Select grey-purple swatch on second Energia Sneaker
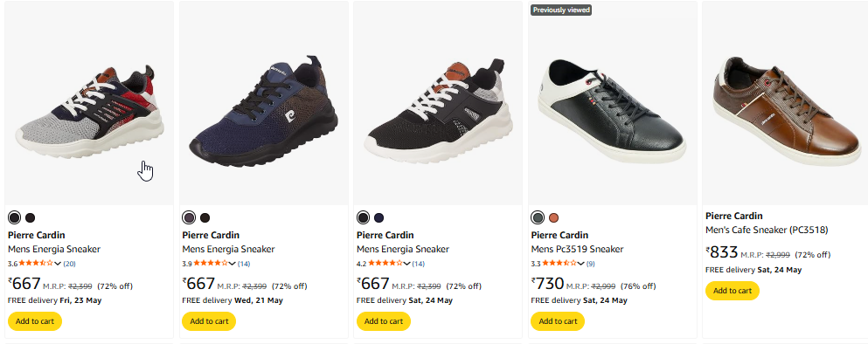Viewport: 868px width, 344px height. [x=189, y=217]
